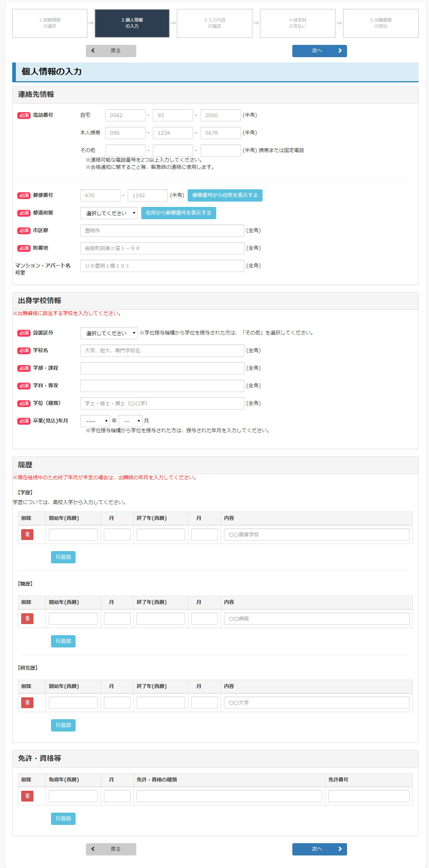Focus the 本人携帯 first field with 090
429x868 pixels.
point(125,133)
